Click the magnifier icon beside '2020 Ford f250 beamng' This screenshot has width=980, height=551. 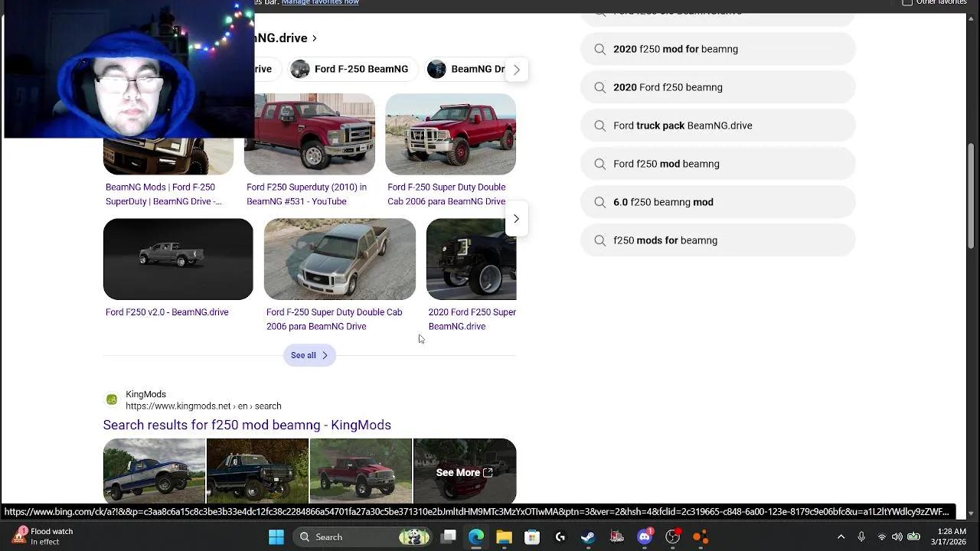tap(599, 87)
